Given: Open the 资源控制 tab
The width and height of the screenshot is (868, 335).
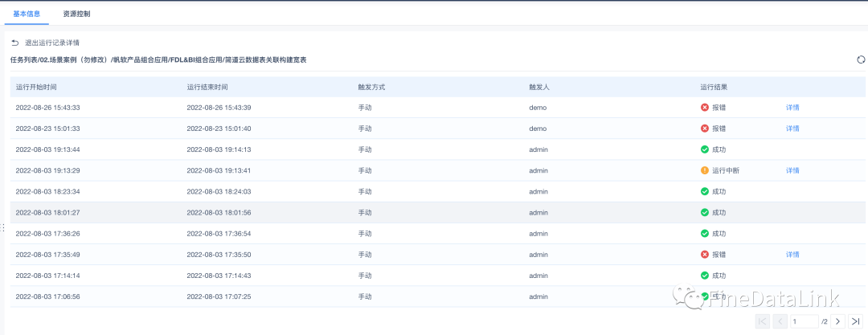Looking at the screenshot, I should click(x=77, y=14).
